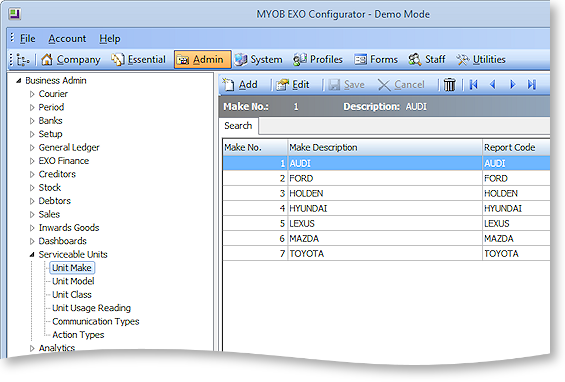Select the HYUNDAI make description cell
The height and width of the screenshot is (382, 565).
tap(385, 209)
